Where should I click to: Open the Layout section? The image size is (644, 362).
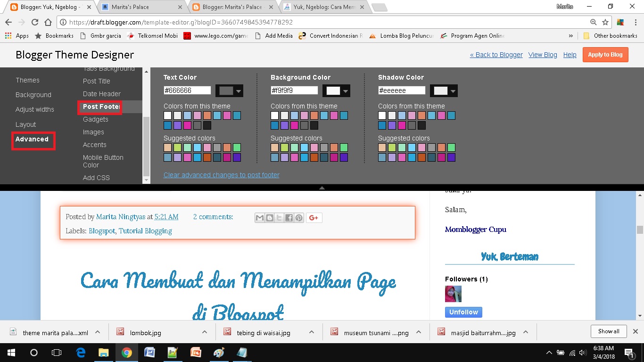[x=26, y=124]
